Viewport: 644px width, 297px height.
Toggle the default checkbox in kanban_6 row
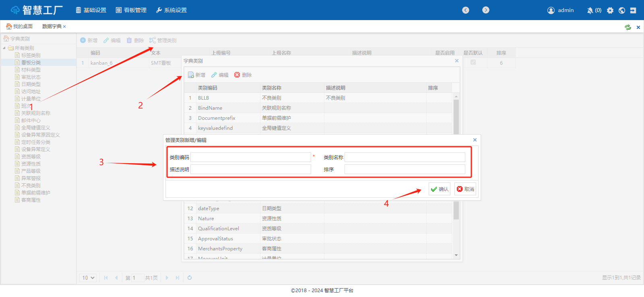pyautogui.click(x=473, y=62)
